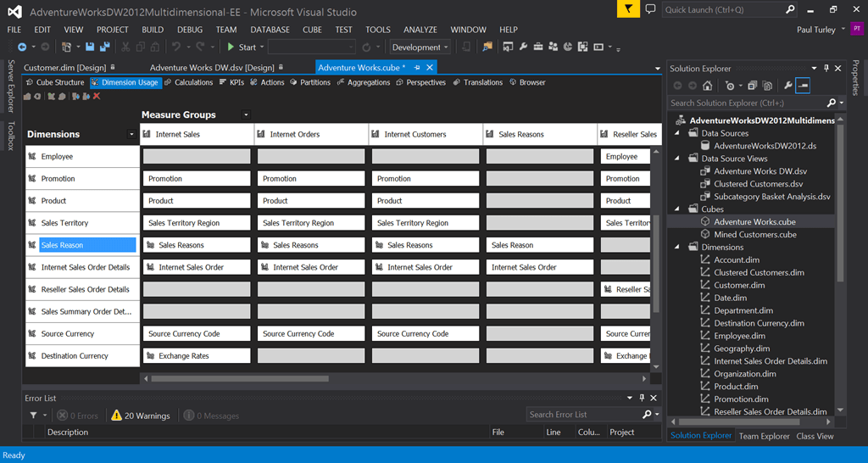
Task: Click Exchange Rates cell under Internet Sales
Action: [x=197, y=355]
